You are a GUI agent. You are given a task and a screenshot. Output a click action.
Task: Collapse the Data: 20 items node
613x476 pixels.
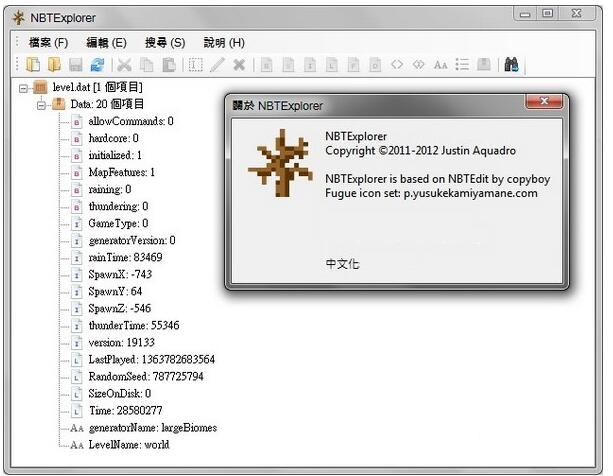pos(42,104)
